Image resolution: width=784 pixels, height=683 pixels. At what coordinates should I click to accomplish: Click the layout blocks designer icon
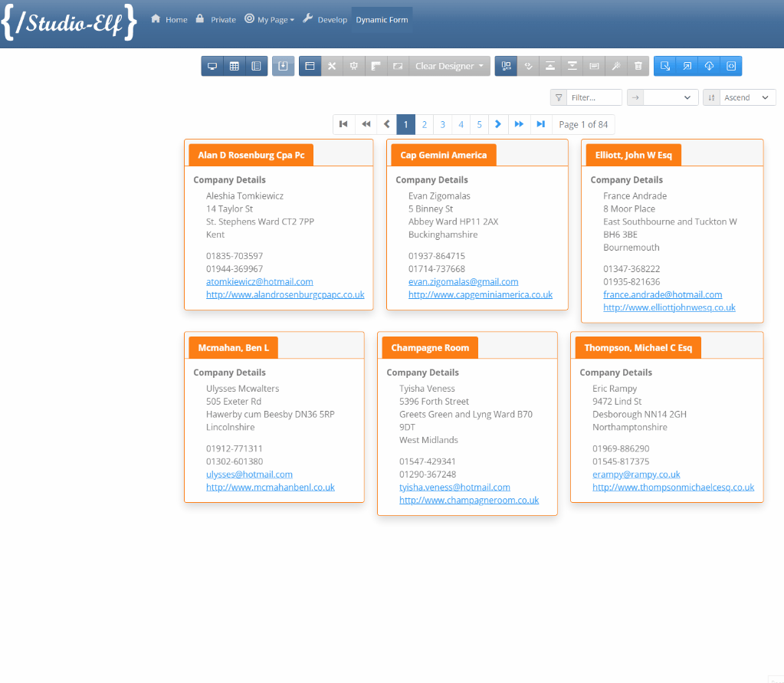[506, 66]
